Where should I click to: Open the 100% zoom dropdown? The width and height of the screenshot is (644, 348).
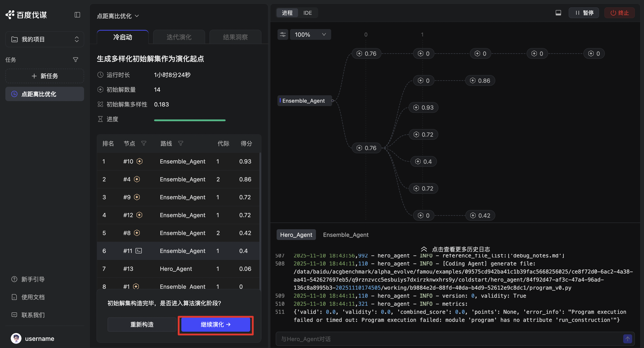click(x=310, y=34)
